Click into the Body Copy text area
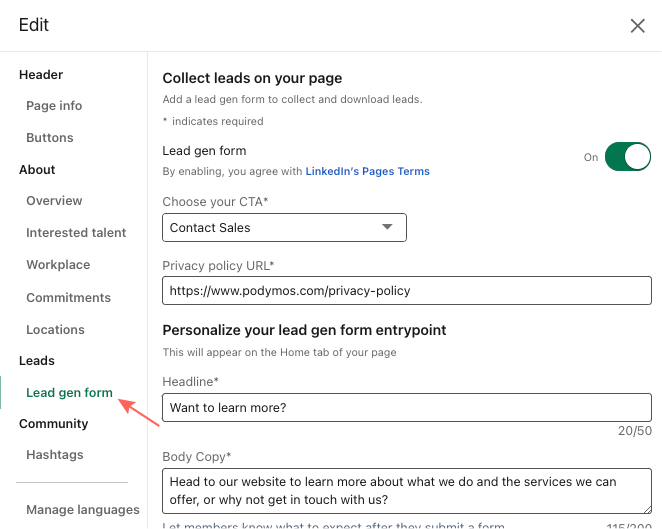 coord(406,490)
